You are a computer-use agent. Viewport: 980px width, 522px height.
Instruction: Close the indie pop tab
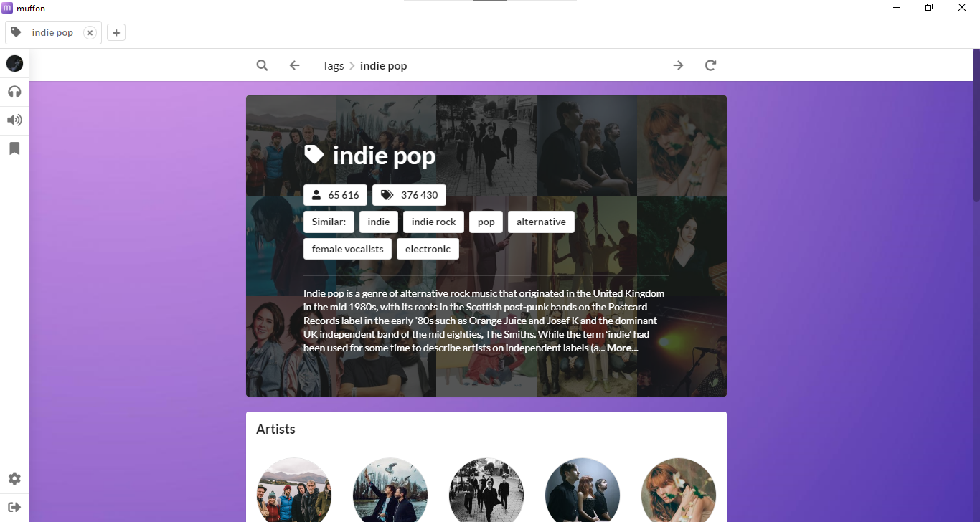coord(90,33)
